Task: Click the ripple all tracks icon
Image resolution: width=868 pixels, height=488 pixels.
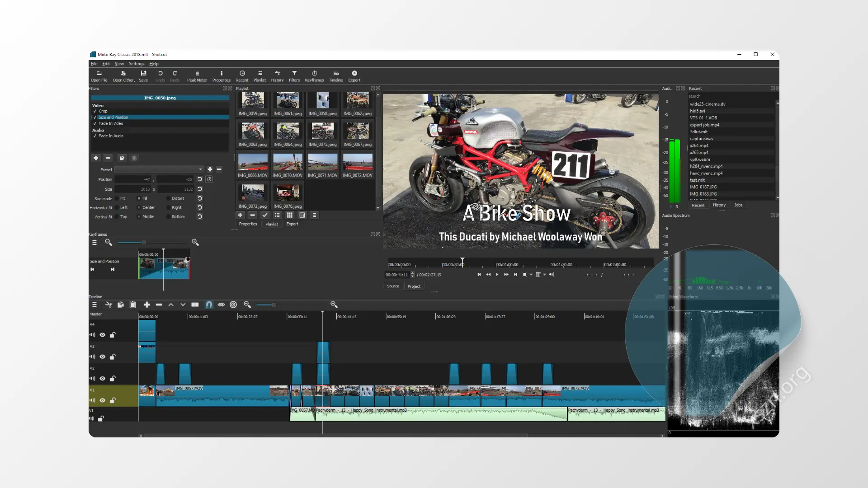Action: [233, 305]
